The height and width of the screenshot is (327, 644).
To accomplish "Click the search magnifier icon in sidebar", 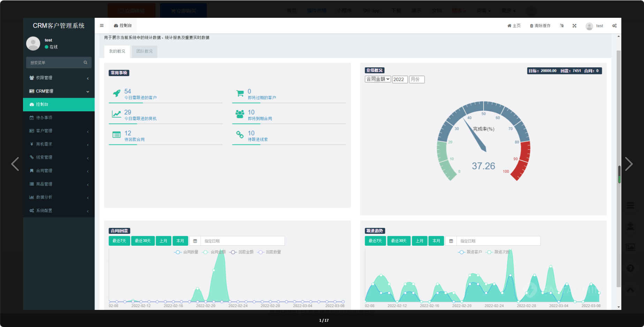I will pyautogui.click(x=85, y=62).
